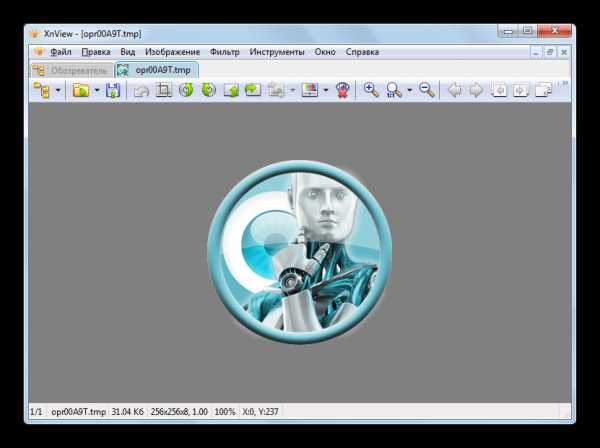600x448 pixels.
Task: Open the Окно menu
Action: click(x=325, y=52)
